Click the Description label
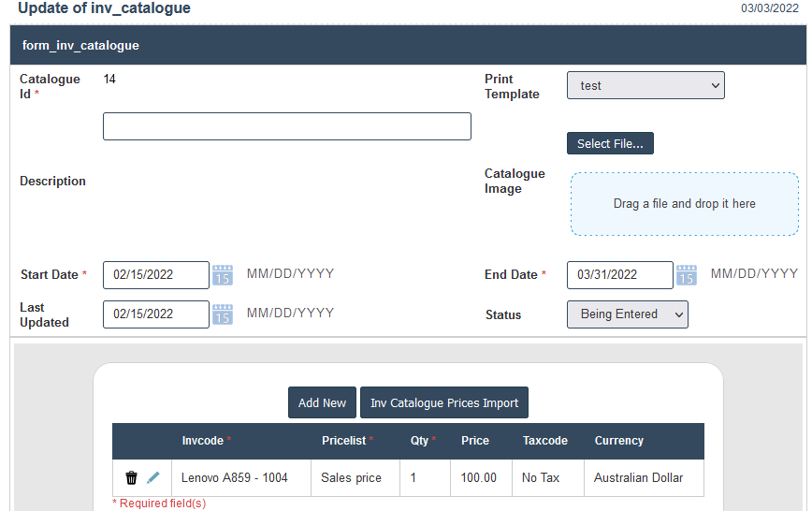The image size is (812, 511). tap(52, 182)
